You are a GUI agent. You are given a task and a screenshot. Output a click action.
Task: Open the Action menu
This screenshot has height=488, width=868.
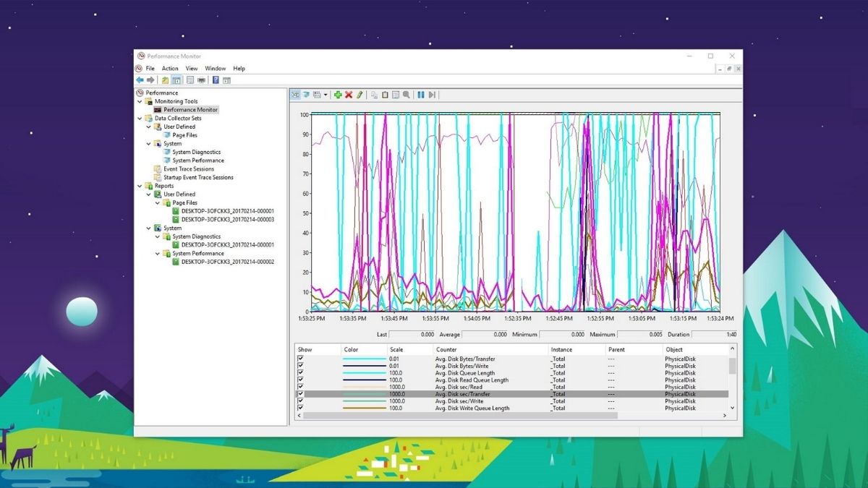170,69
